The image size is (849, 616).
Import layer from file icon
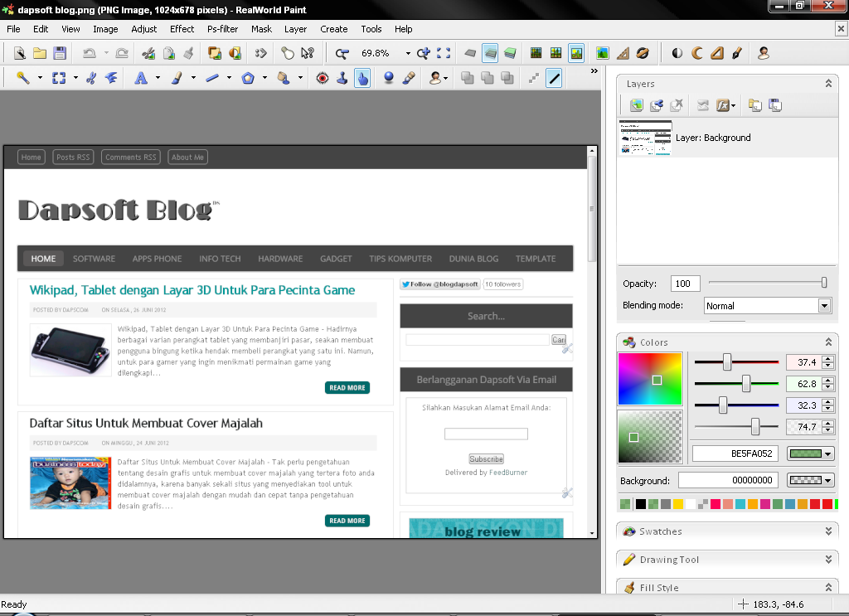coord(754,105)
